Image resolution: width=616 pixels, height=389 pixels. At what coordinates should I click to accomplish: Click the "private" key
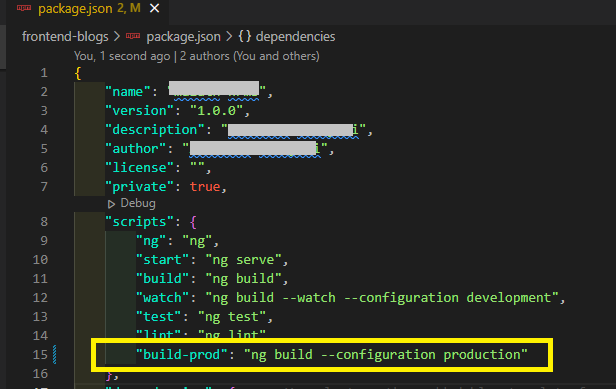(139, 187)
